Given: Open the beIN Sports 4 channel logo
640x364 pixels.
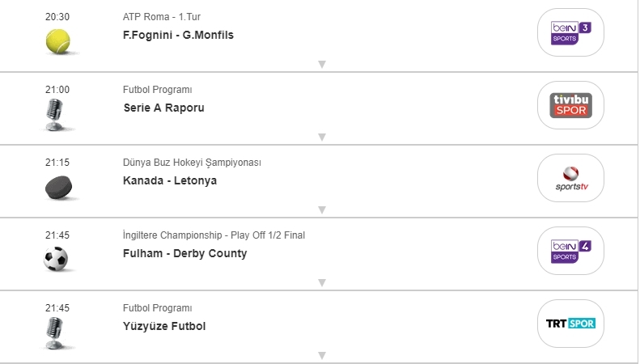Looking at the screenshot, I should (x=570, y=251).
